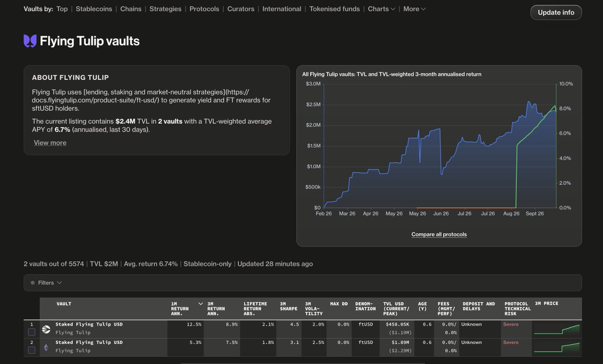Click the 8.9% 3M return cell

[x=232, y=324]
